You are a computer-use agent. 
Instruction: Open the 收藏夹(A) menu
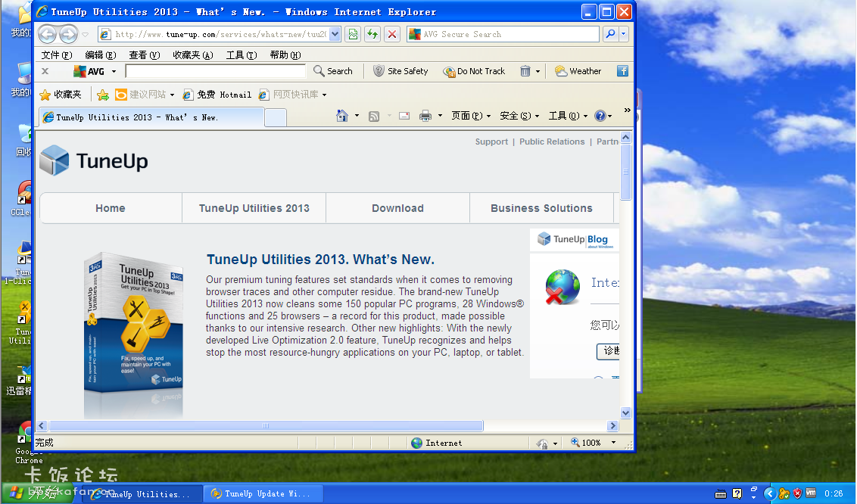coord(192,55)
